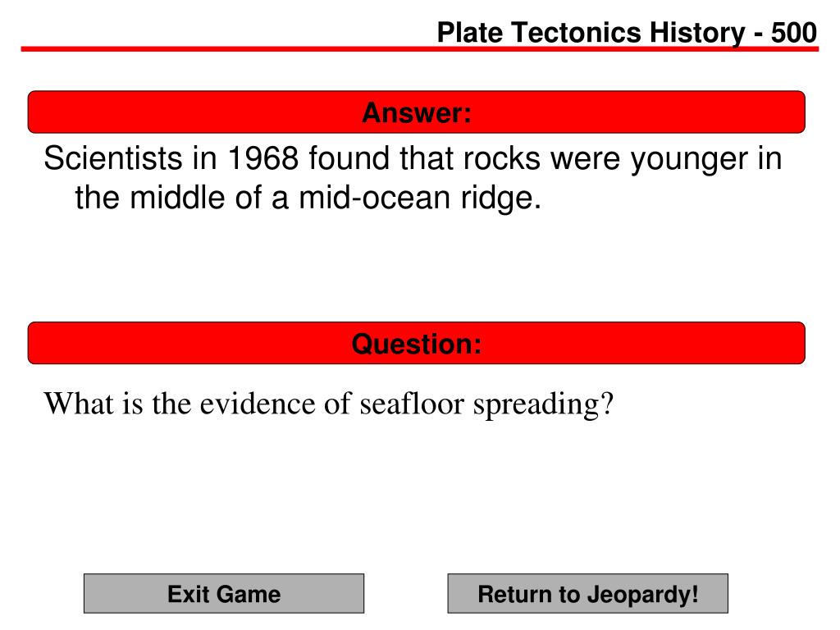This screenshot has width=840, height=630.
Task: Click the word evidence in the question
Action: (x=258, y=404)
